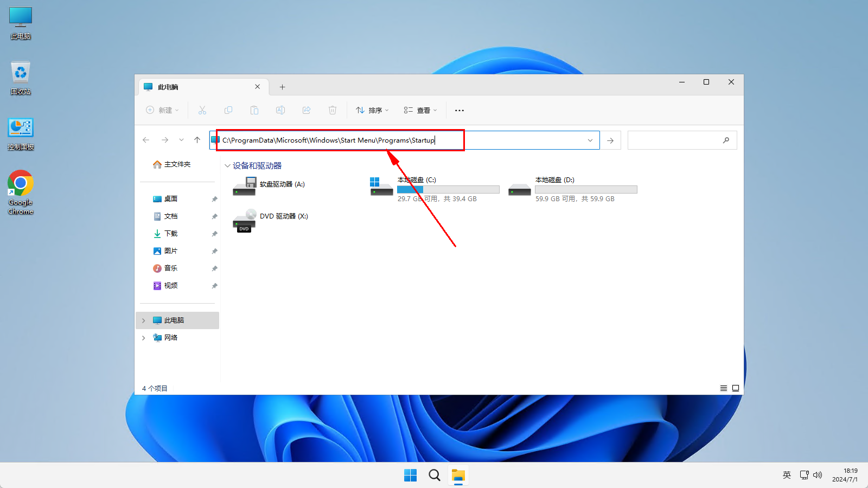This screenshot has height=488, width=868.
Task: Go forward with the right arrow
Action: click(x=165, y=140)
